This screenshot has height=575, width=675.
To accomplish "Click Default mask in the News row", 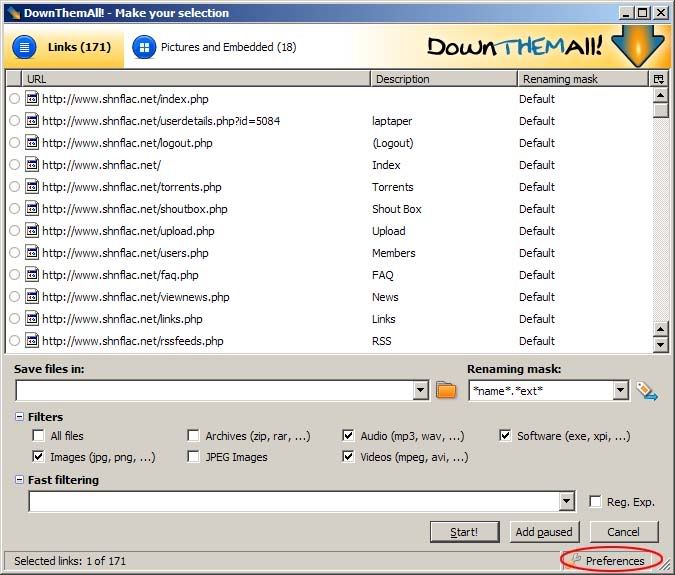I will tap(536, 297).
